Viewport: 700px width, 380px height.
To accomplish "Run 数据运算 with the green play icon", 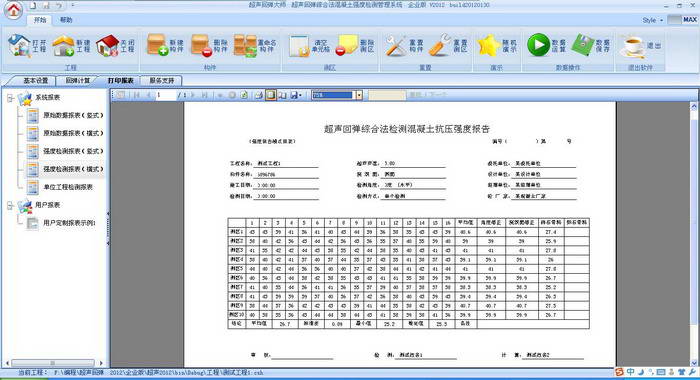I will [x=538, y=45].
